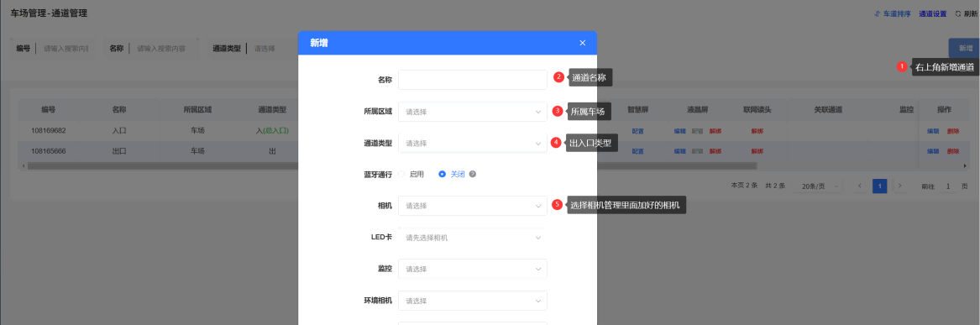Click the cell 108169682
The image size is (980, 325).
pyautogui.click(x=49, y=131)
